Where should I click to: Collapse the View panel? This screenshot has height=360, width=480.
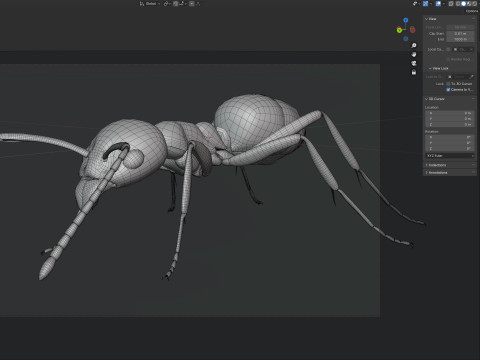coord(431,19)
